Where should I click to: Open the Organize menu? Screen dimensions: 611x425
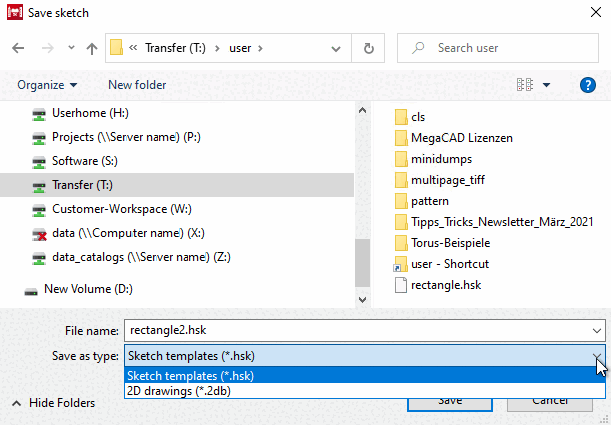47,85
